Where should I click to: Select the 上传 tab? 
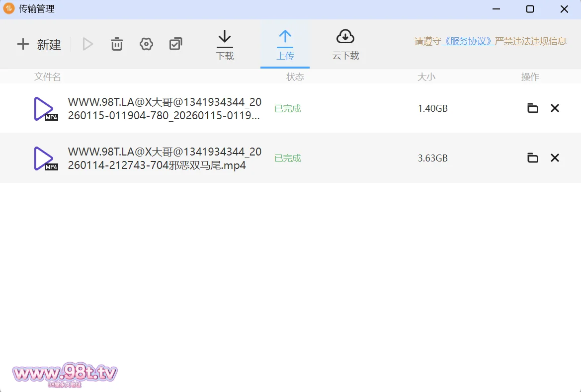pos(285,45)
